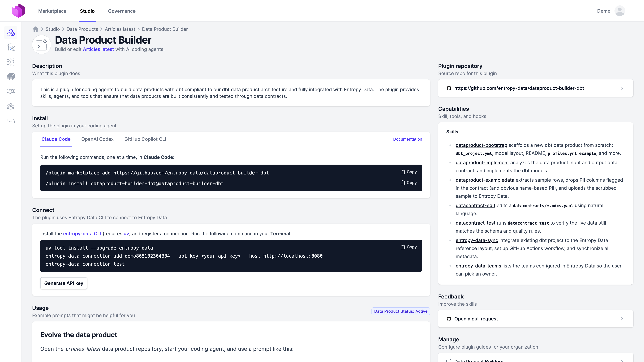Viewport: 644px width, 362px height.
Task: Switch to the GitHub Copilot CLI tab
Action: (145, 139)
